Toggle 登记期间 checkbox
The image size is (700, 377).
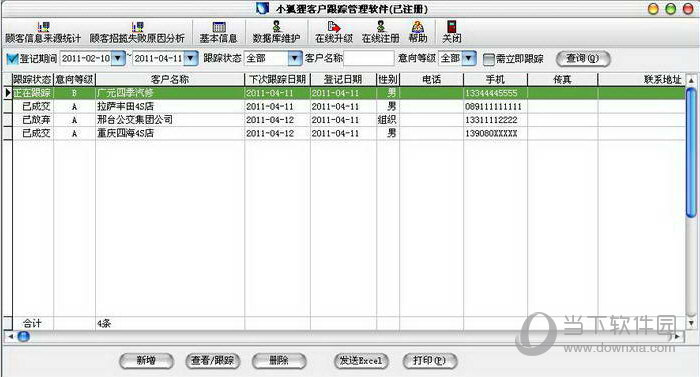[12, 59]
